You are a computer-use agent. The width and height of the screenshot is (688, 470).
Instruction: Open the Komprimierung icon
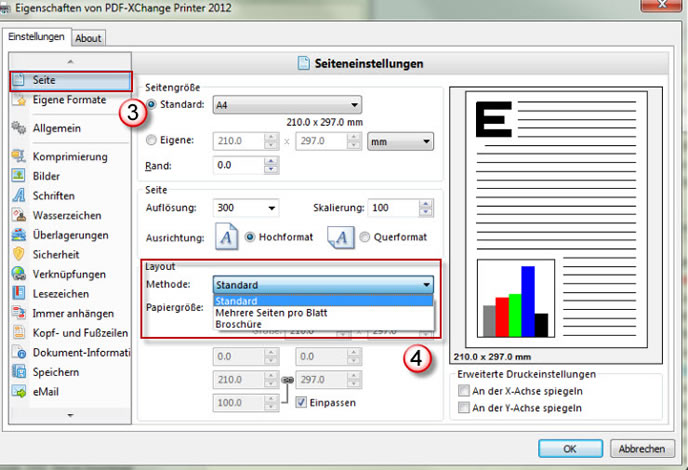pos(19,157)
